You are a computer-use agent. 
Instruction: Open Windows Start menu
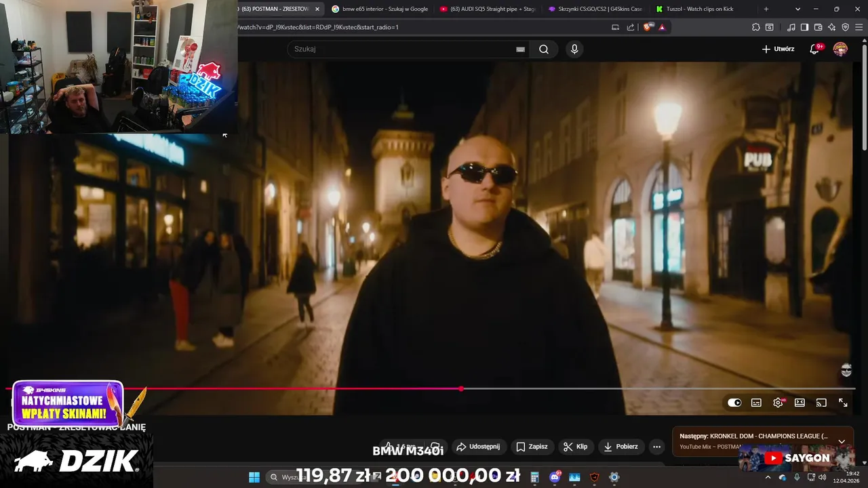(254, 477)
